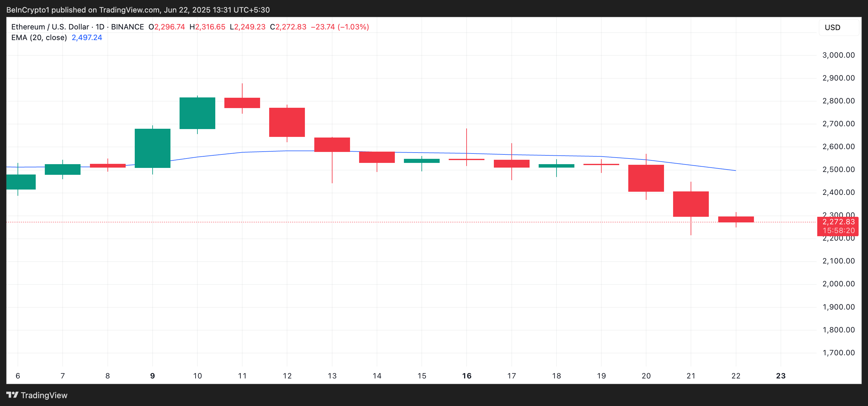Click the TradingView wordmark next to the logo
This screenshot has width=868, height=406.
click(44, 395)
